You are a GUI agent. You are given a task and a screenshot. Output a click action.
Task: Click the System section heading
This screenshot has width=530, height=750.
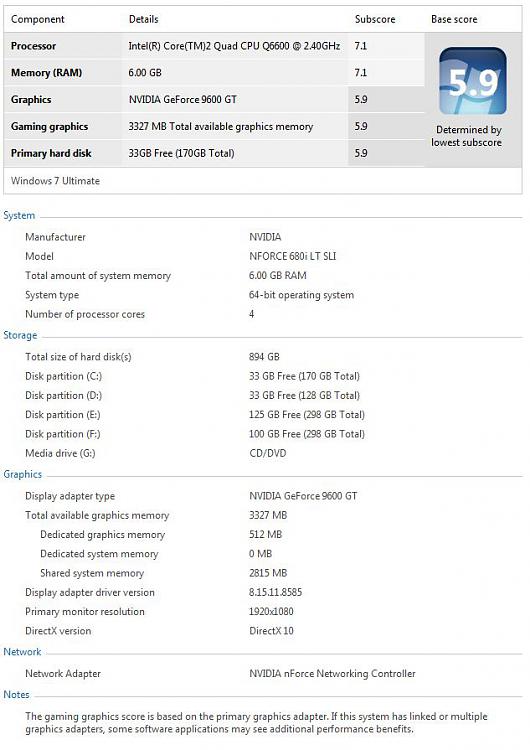pyautogui.click(x=19, y=216)
